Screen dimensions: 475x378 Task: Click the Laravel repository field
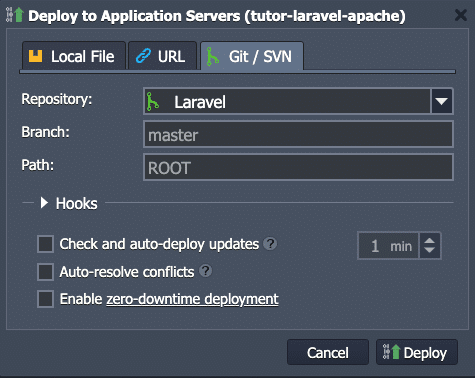click(287, 101)
